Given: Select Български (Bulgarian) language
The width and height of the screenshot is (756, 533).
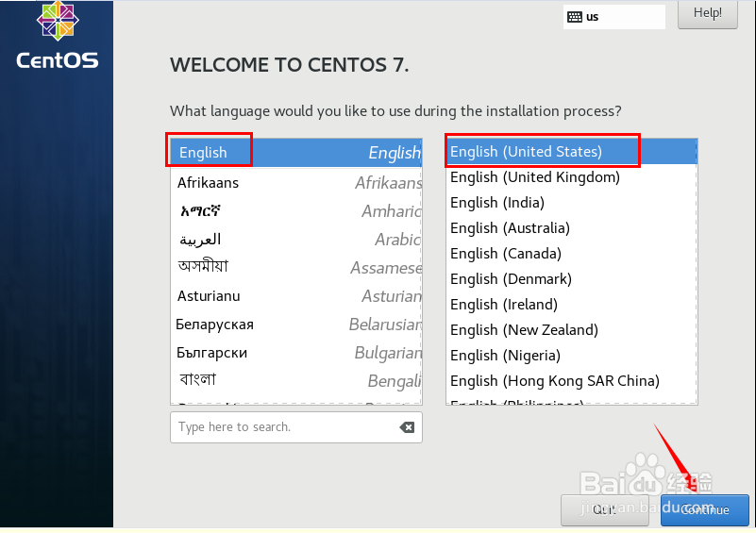Looking at the screenshot, I should pos(296,353).
